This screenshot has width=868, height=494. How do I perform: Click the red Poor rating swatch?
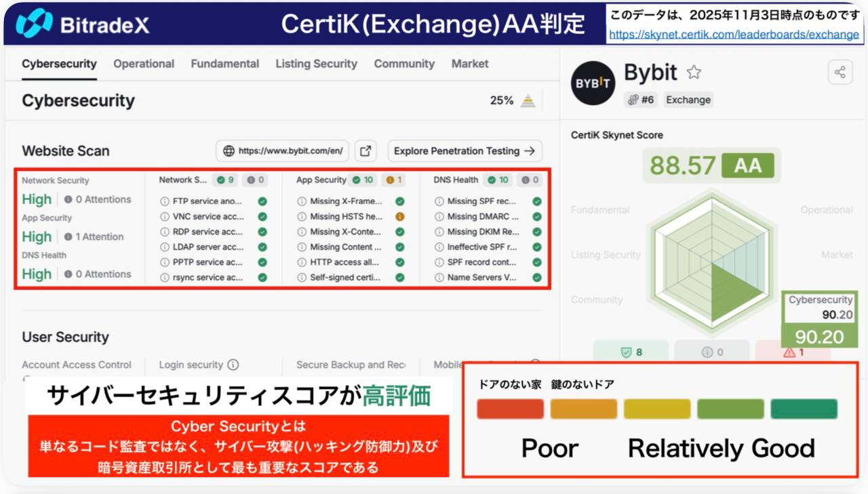510,409
